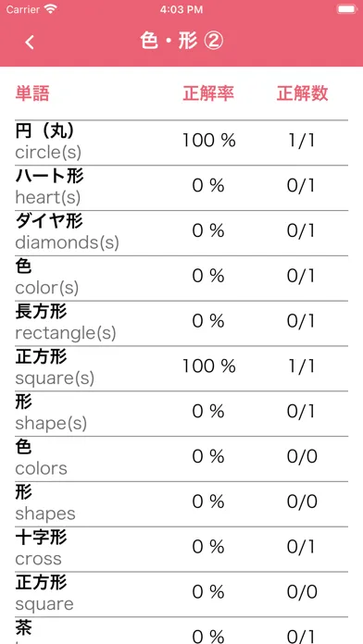
Task: Select the singular square entry
Action: tap(181, 594)
